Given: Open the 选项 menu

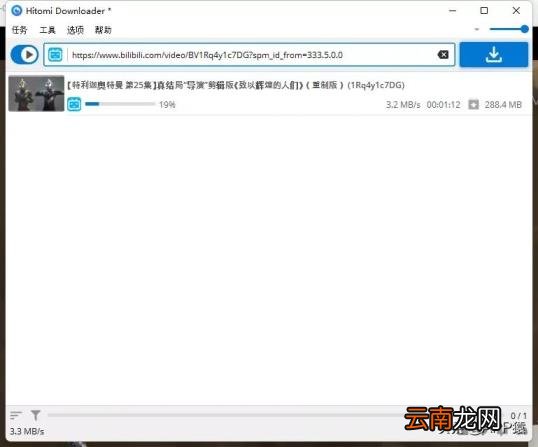Looking at the screenshot, I should point(75,30).
